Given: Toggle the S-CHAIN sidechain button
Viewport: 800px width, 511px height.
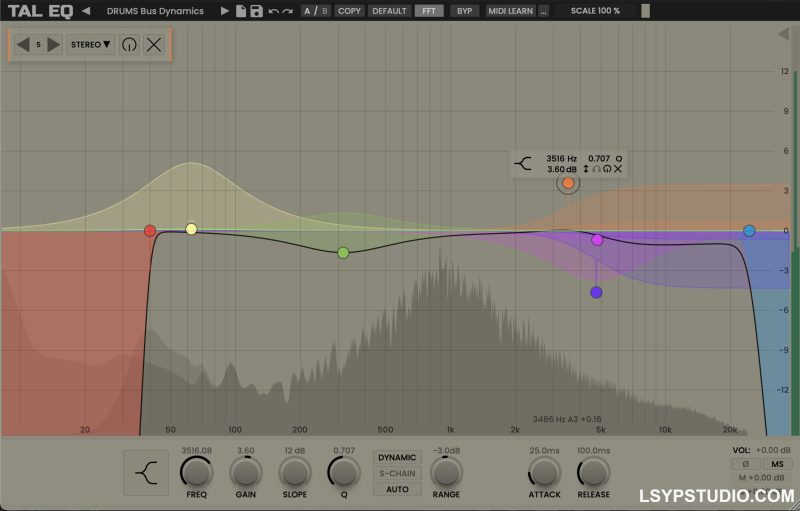Looking at the screenshot, I should coord(397,473).
